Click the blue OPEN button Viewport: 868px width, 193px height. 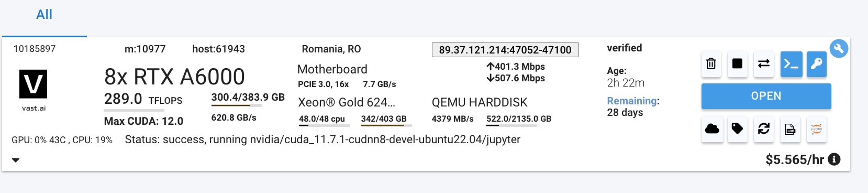coord(766,96)
